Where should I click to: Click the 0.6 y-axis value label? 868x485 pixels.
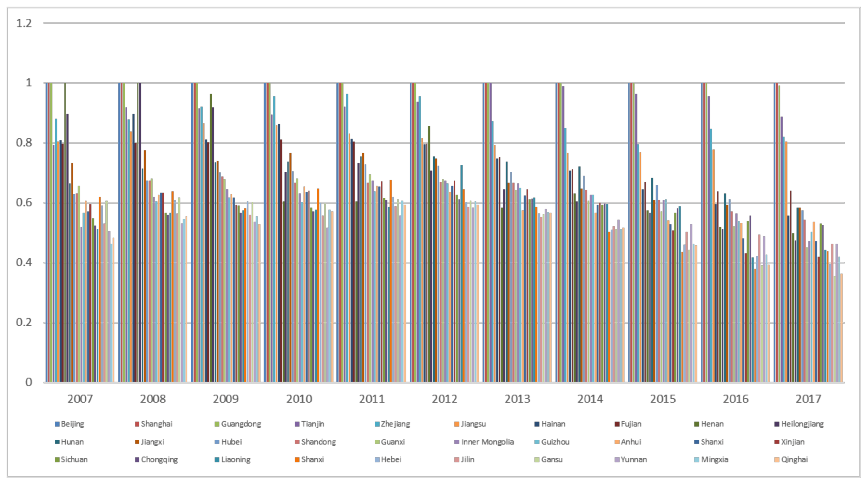tap(24, 202)
